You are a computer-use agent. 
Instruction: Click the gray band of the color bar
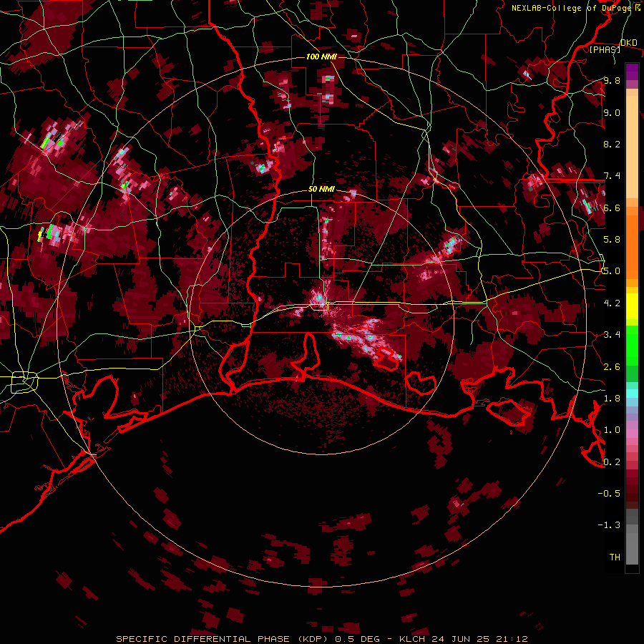pyautogui.click(x=632, y=537)
